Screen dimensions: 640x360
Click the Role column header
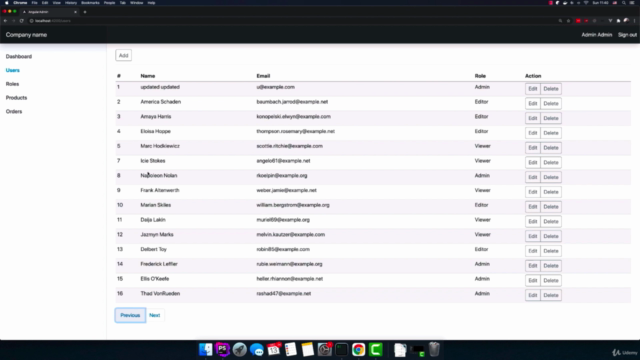pyautogui.click(x=480, y=76)
